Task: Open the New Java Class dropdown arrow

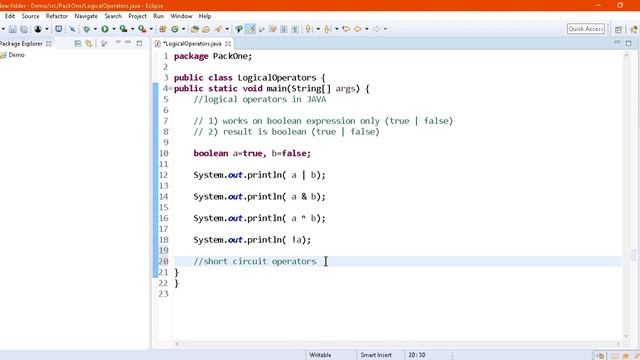Action: point(183,29)
